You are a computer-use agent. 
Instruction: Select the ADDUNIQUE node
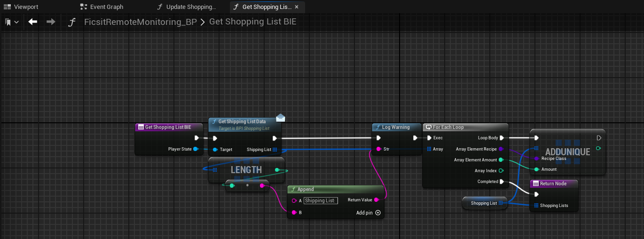[567, 151]
